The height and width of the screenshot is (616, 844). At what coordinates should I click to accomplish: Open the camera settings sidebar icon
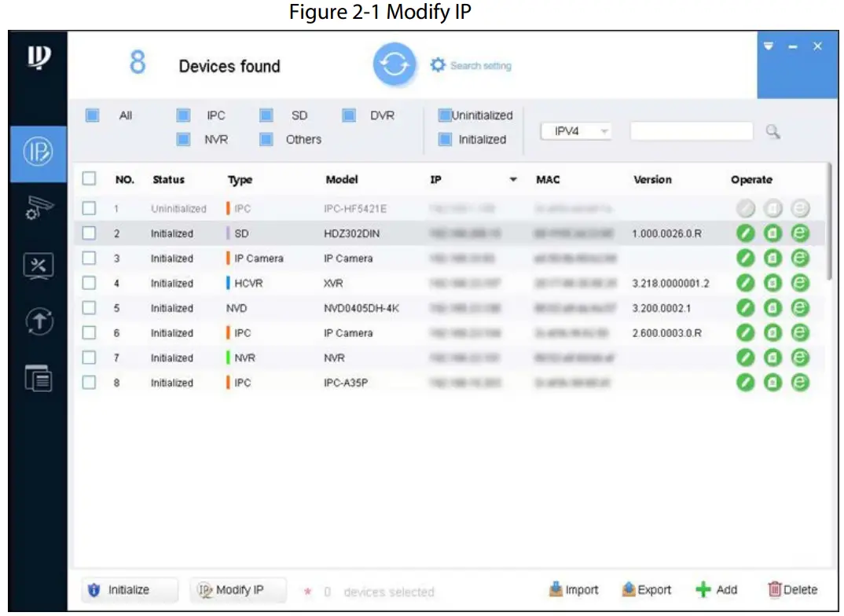click(x=39, y=209)
